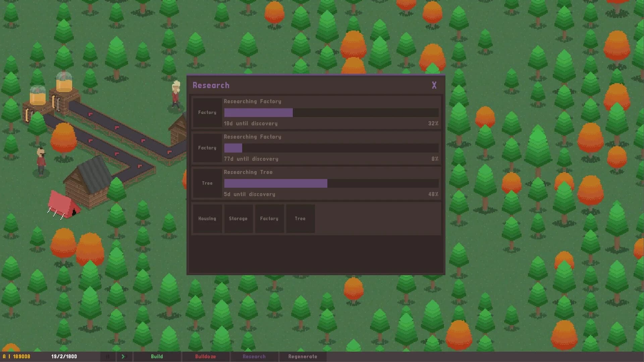Select the Storage research category
This screenshot has height=362, width=644.
[238, 219]
